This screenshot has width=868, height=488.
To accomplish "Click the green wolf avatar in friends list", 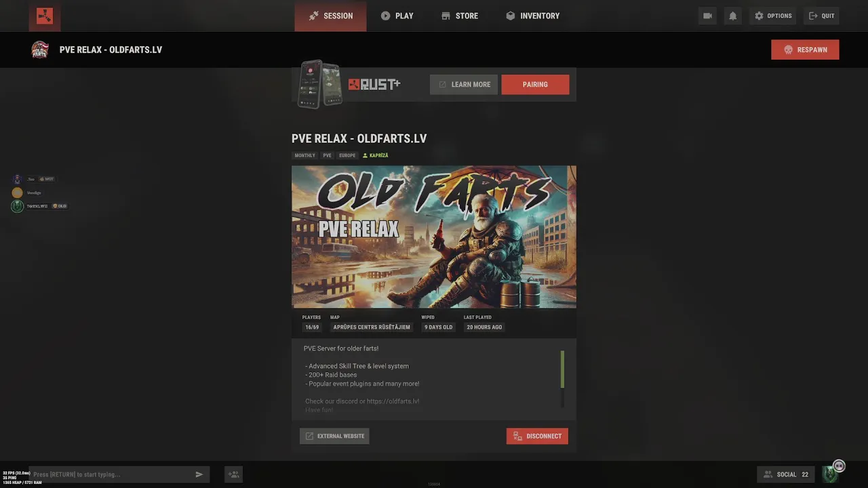I will 17,206.
